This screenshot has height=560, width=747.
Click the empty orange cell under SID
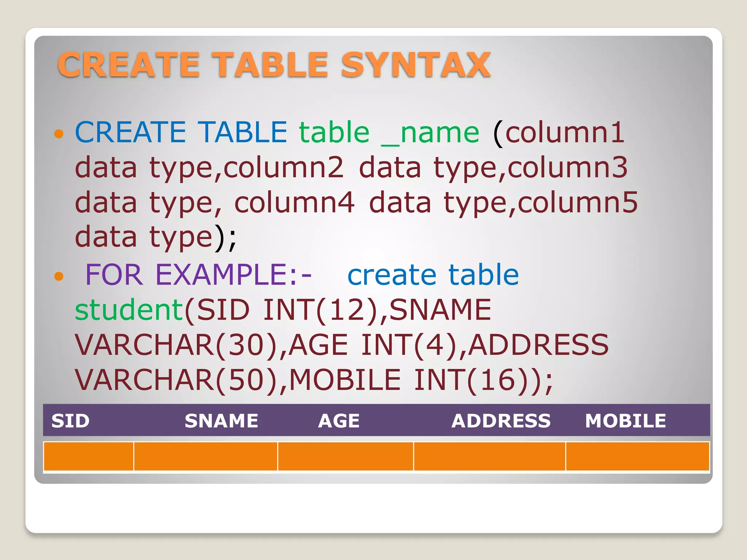point(89,456)
